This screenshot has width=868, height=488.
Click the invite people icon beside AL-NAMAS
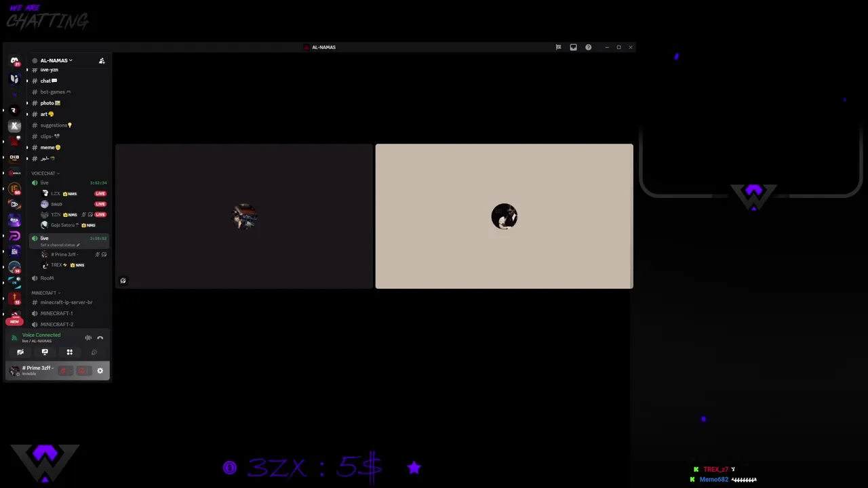point(102,60)
